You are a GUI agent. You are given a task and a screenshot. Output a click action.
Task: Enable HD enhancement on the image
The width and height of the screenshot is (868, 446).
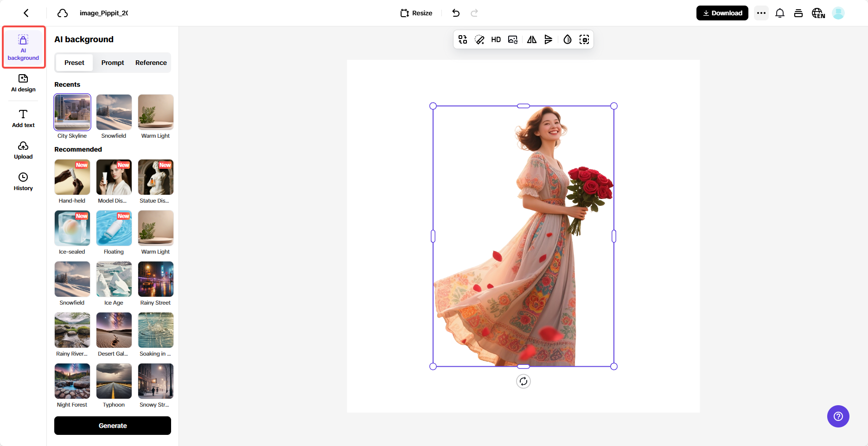click(496, 39)
